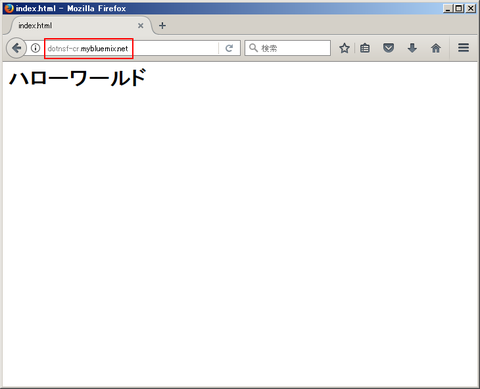Go back with the back arrow button
This screenshot has width=480, height=389.
16,48
